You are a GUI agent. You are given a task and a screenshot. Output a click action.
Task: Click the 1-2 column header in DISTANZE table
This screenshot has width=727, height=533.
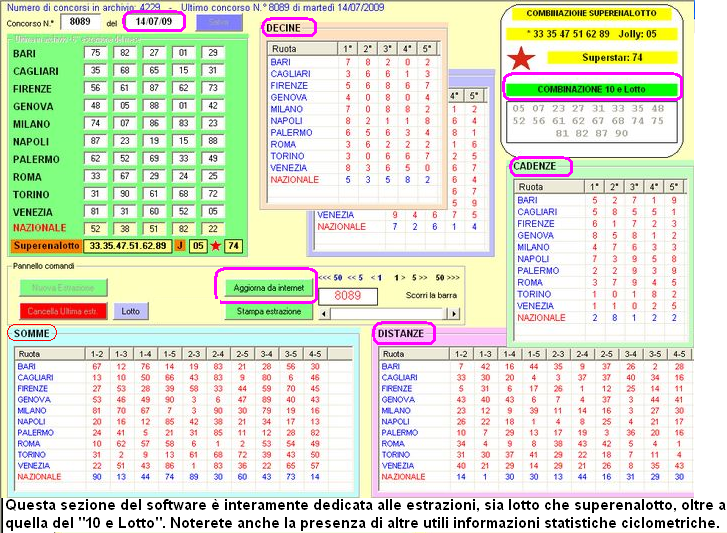[x=461, y=354]
